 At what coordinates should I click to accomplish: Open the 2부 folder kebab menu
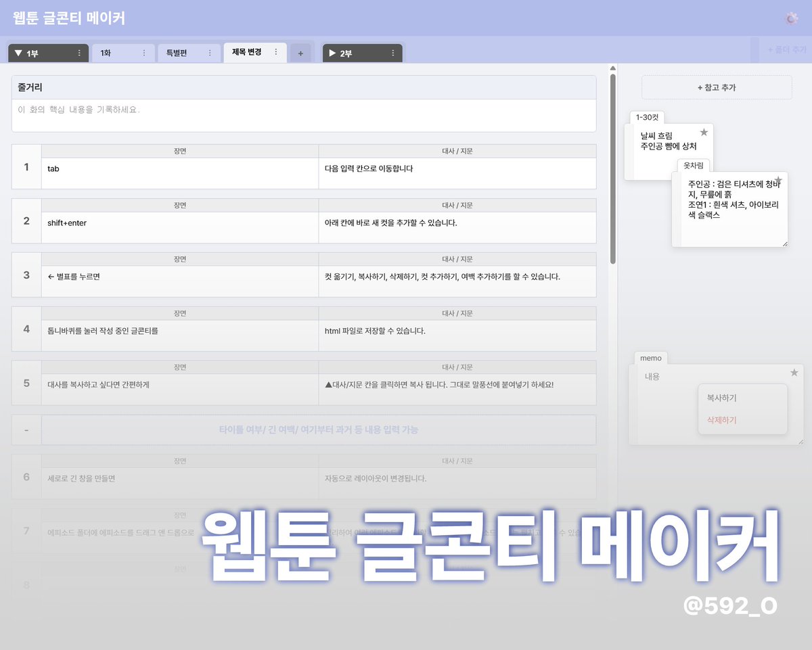tap(393, 53)
